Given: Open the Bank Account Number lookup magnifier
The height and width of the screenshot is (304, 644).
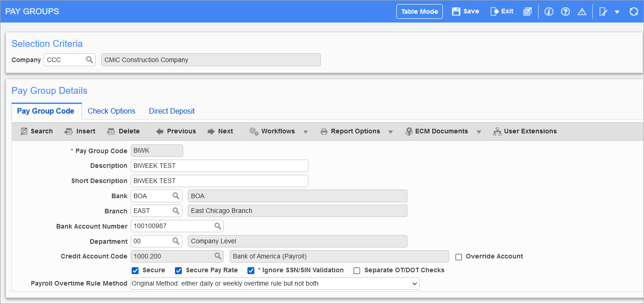Looking at the screenshot, I should (218, 226).
